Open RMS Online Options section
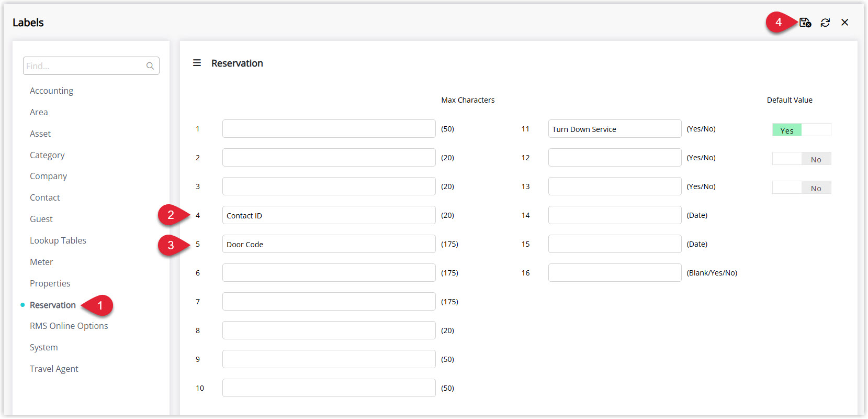This screenshot has width=868, height=419. pos(69,326)
